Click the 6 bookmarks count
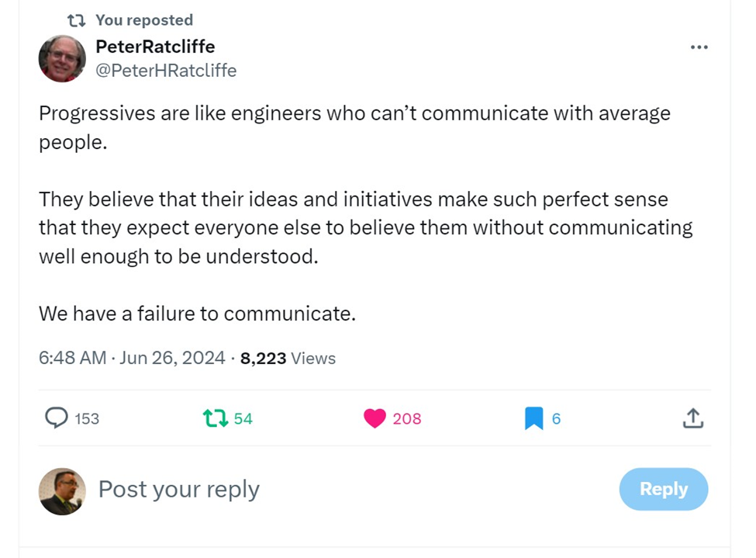The height and width of the screenshot is (558, 756). (556, 418)
